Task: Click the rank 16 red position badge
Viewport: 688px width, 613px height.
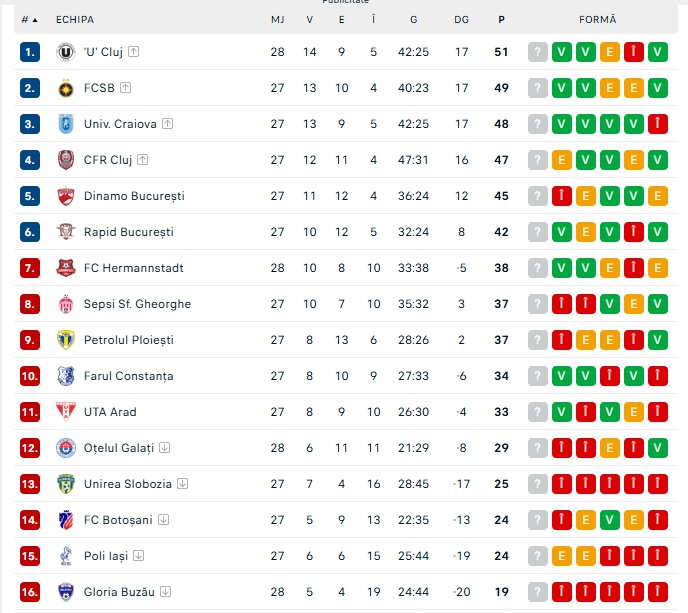Action: click(30, 592)
